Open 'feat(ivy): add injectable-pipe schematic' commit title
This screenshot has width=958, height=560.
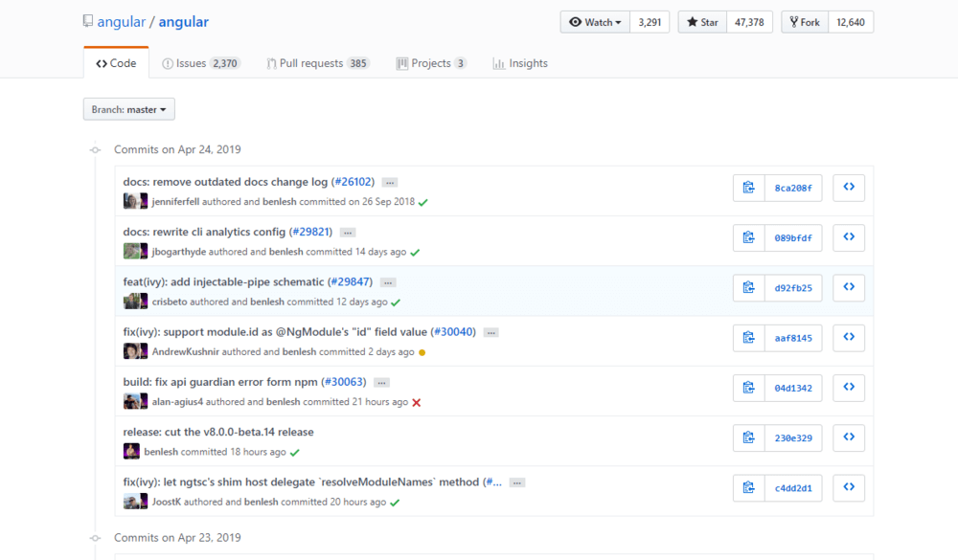click(x=223, y=281)
